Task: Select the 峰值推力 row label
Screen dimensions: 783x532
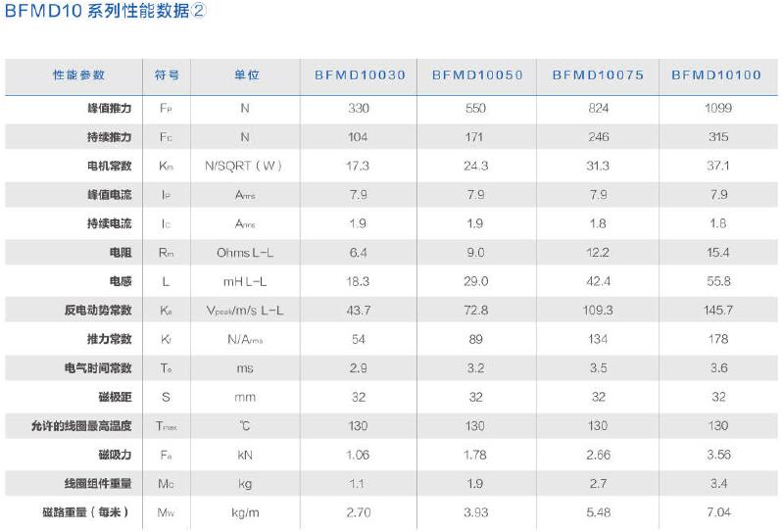Action: click(110, 109)
